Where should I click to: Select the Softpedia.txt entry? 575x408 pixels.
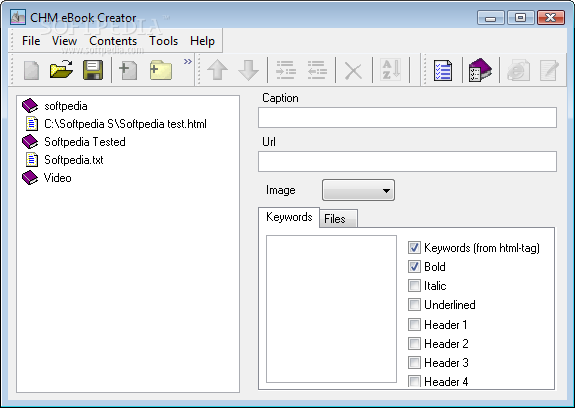[x=74, y=160]
